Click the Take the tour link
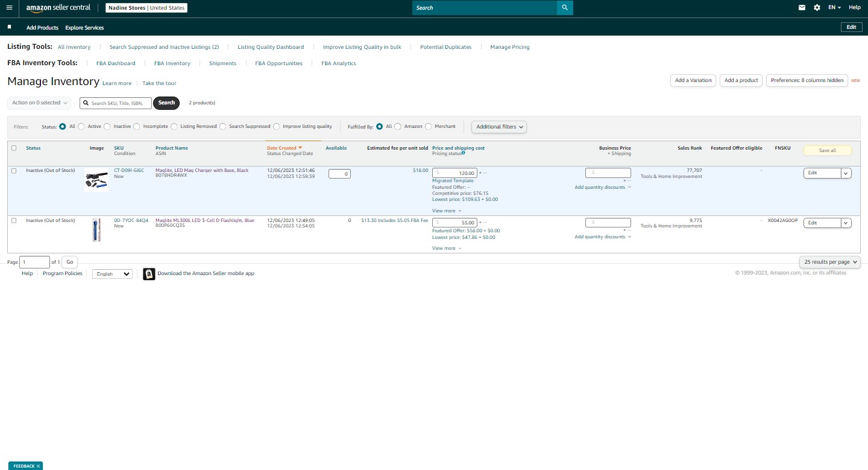The width and height of the screenshot is (868, 470). click(159, 83)
